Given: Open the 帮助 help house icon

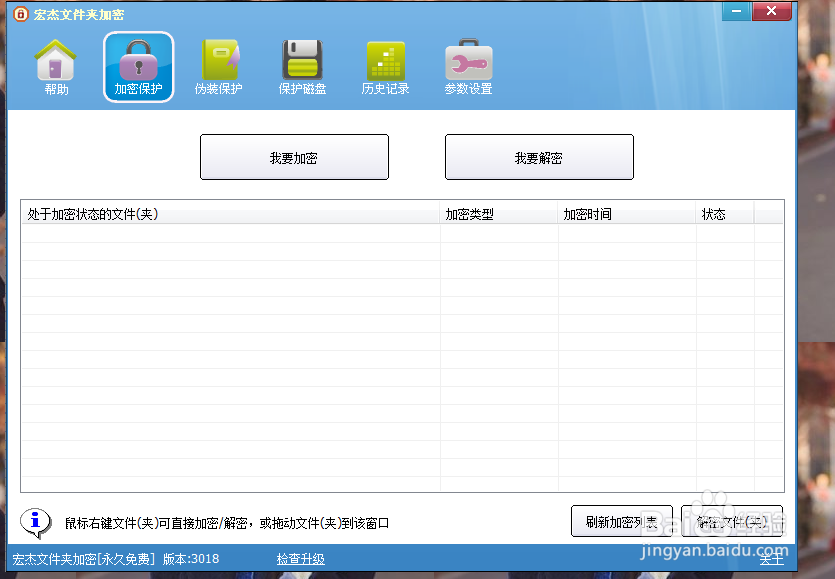Looking at the screenshot, I should [56, 67].
